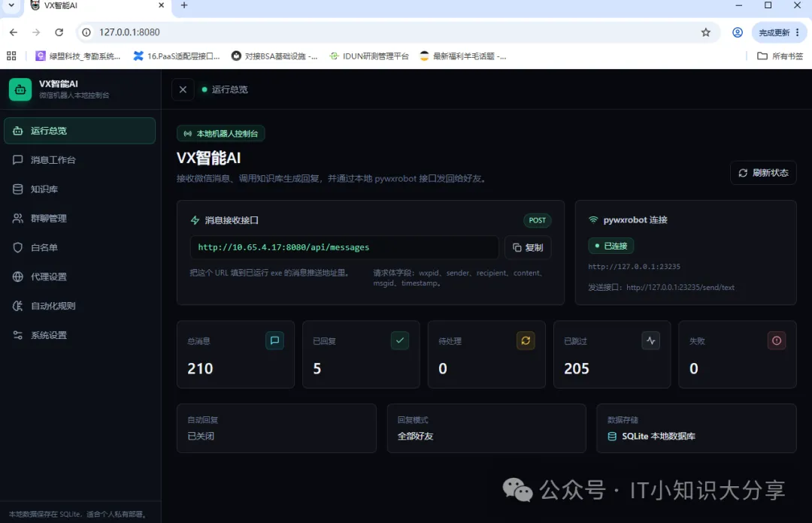
Task: Click the 刷新状态 refresh button
Action: pyautogui.click(x=763, y=173)
